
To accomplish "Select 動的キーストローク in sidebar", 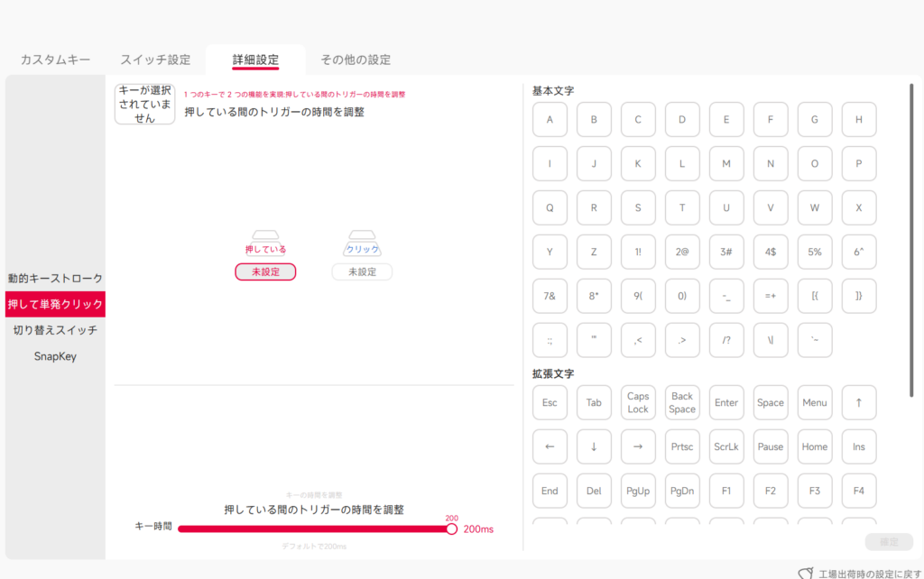I will coord(55,279).
